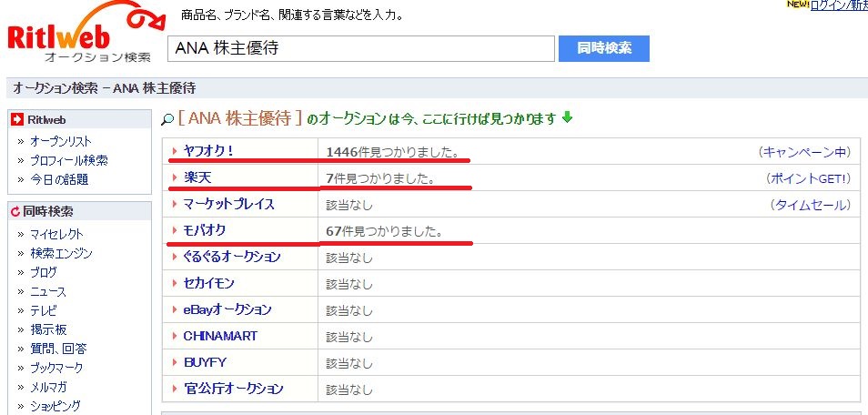The height and width of the screenshot is (415, 868).
Task: Click the arrow icon beside 官公庁オークション
Action: [175, 389]
